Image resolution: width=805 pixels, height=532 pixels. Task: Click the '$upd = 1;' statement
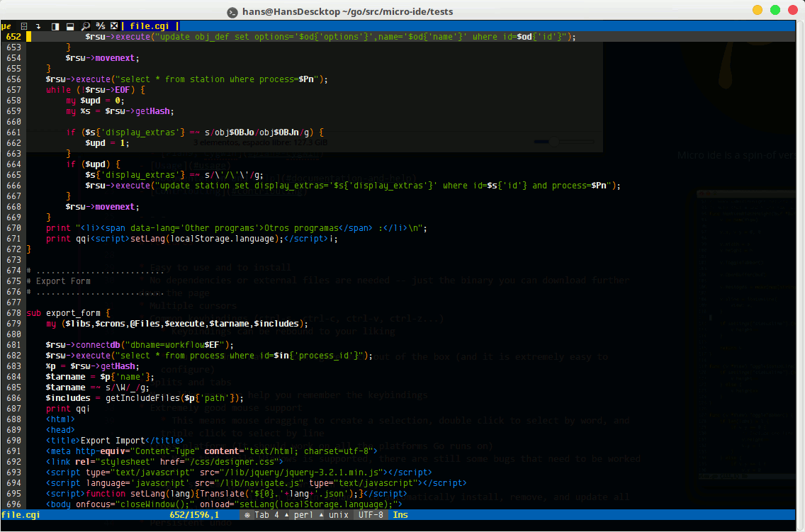point(107,143)
